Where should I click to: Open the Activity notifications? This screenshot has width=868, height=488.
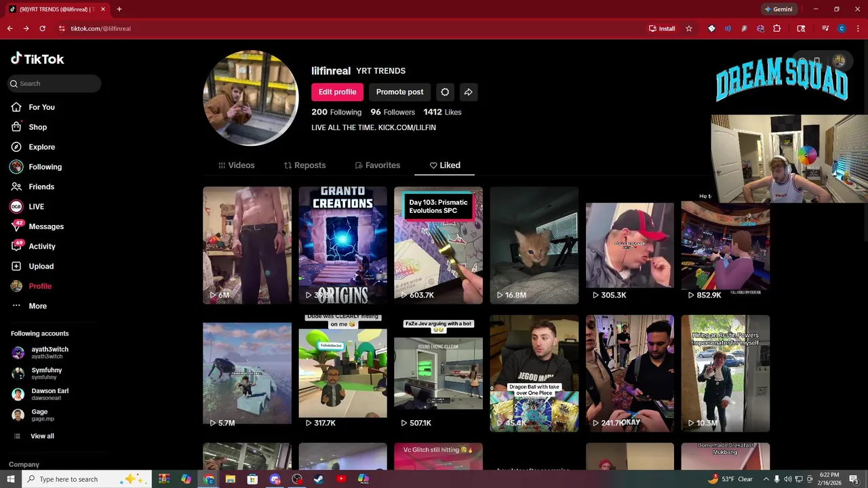tap(41, 246)
